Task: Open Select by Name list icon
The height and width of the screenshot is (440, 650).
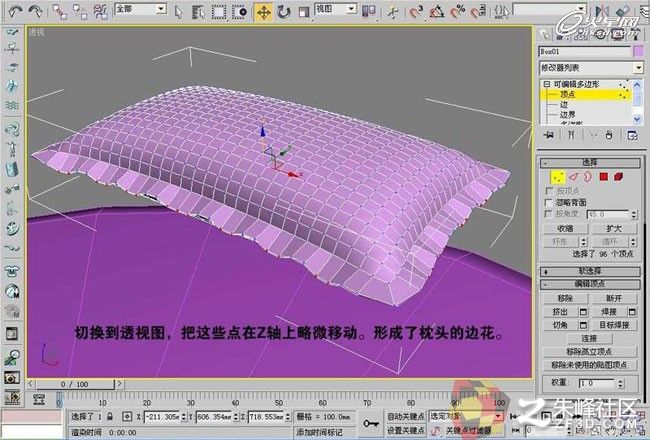Action: pyautogui.click(x=199, y=12)
